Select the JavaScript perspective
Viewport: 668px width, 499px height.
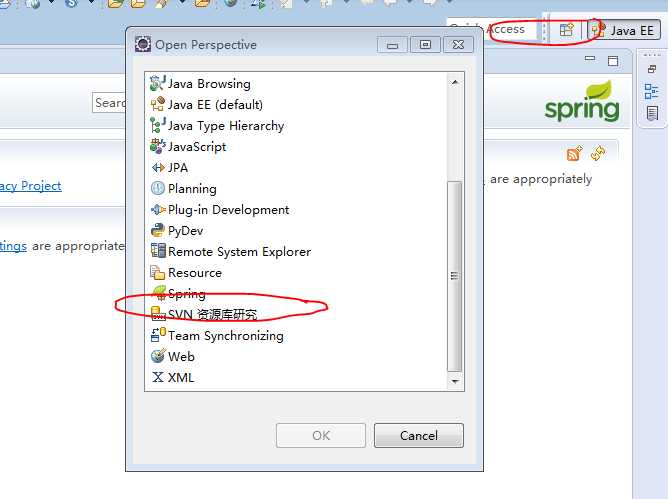(x=188, y=147)
